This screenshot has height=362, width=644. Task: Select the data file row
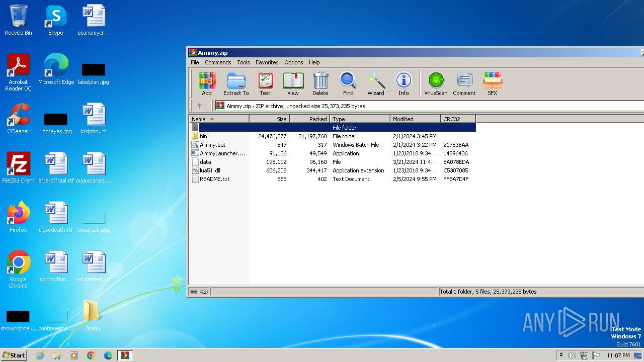pos(333,162)
